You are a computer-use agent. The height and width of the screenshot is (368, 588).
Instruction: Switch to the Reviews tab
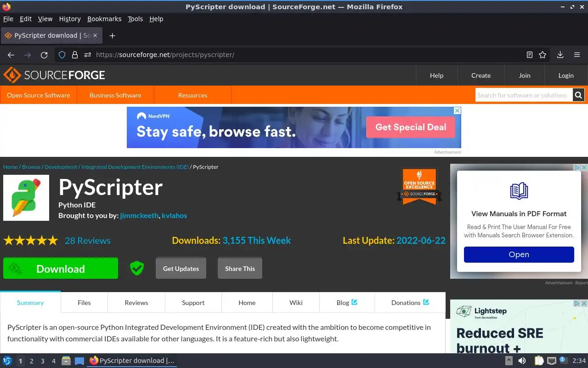[x=136, y=303]
